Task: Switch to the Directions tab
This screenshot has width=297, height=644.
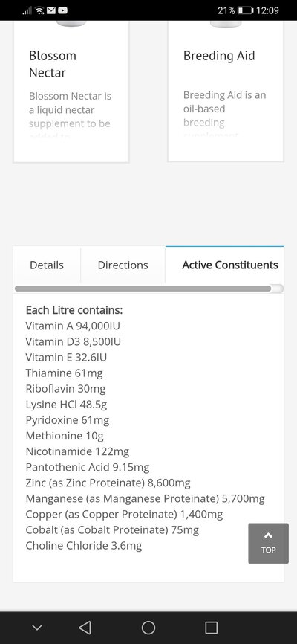Action: tap(123, 265)
